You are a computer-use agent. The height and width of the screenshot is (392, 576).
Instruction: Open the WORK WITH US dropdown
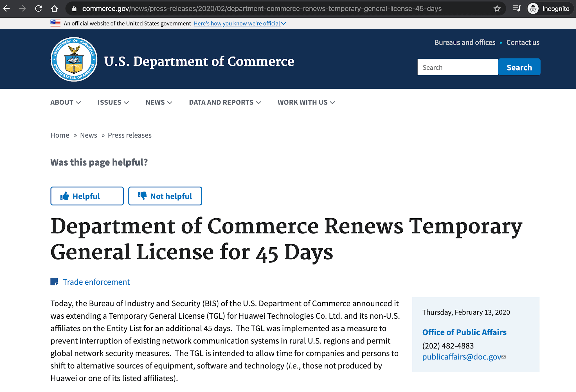pyautogui.click(x=306, y=103)
